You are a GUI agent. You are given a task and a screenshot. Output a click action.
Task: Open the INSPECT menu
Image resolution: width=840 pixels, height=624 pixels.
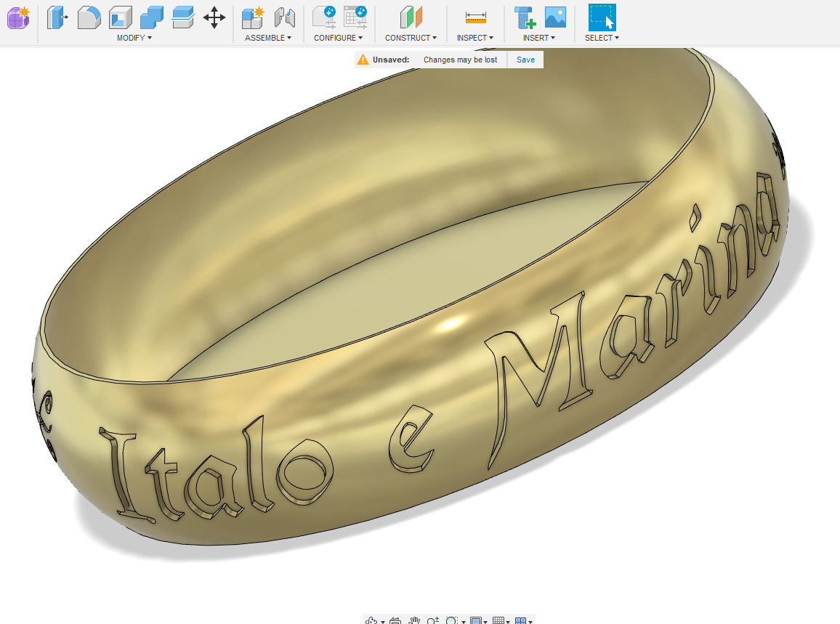[x=474, y=38]
